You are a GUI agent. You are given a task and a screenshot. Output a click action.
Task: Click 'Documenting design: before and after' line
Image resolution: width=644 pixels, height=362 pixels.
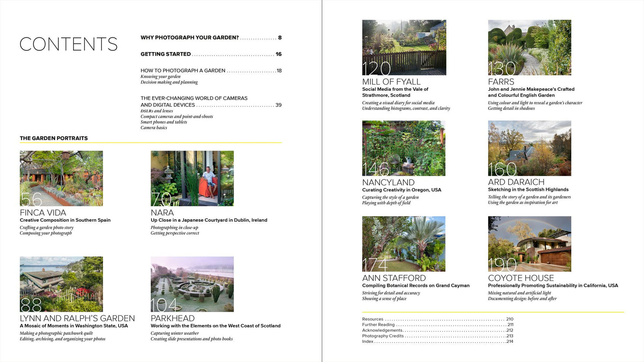coord(522,299)
